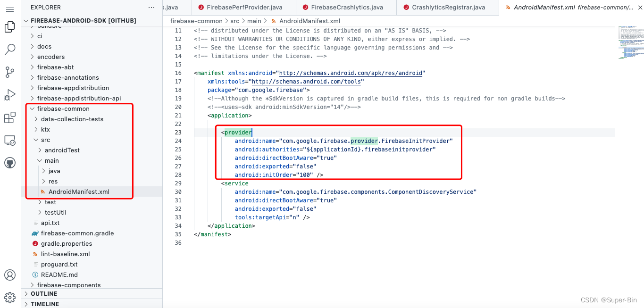644x308 pixels.
Task: Expand the TIMELINE panel
Action: pyautogui.click(x=92, y=304)
